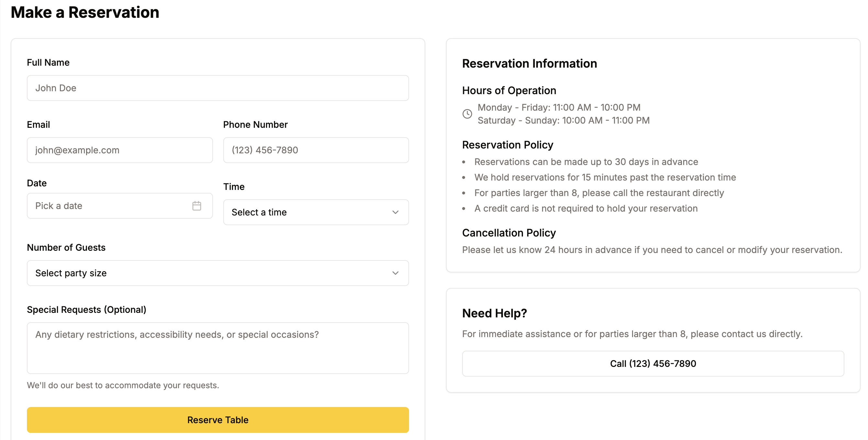Open the Pick a date field

[120, 206]
